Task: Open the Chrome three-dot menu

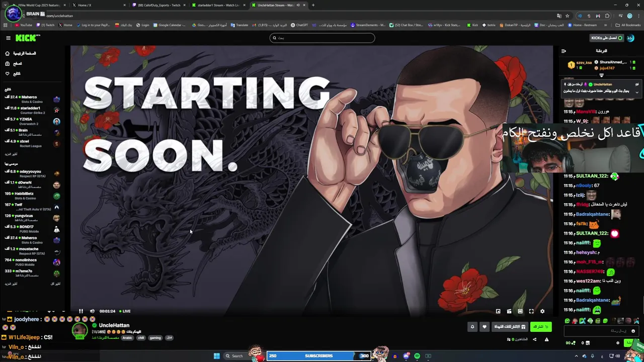Action: [637, 16]
